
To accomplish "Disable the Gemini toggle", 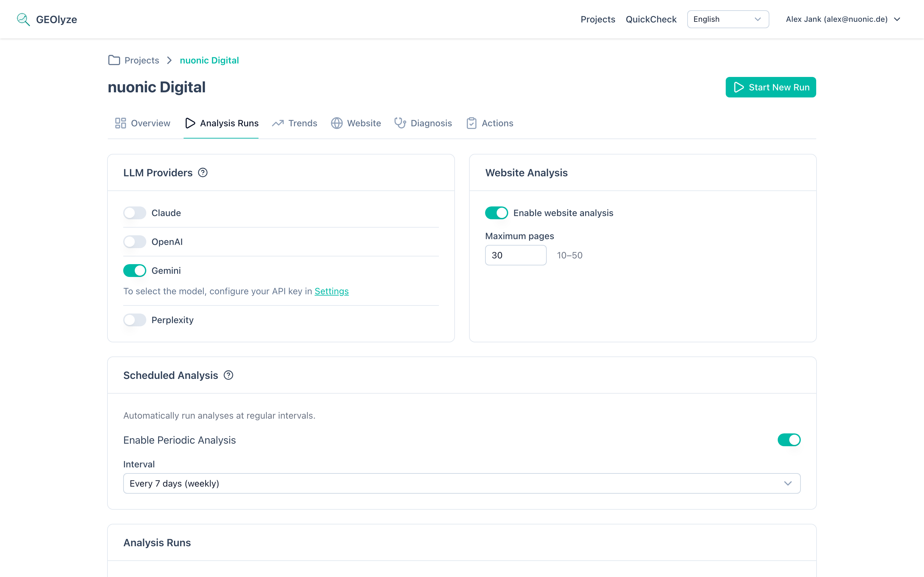I will [x=134, y=270].
